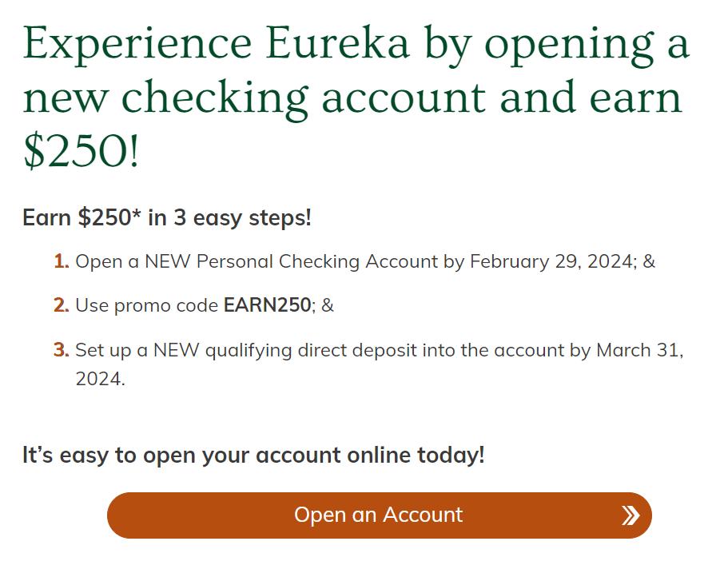Click the double-chevron arrow on the orange button
Viewport: 728px width, 565px height.
[631, 515]
